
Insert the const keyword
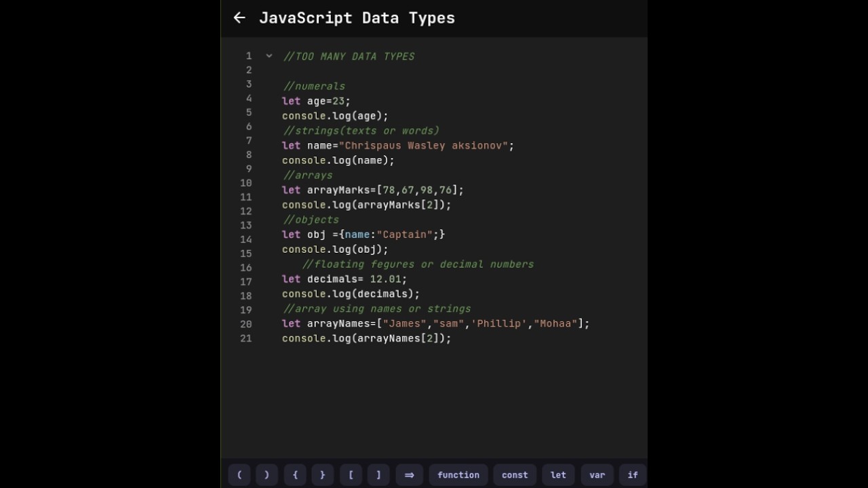tap(515, 475)
